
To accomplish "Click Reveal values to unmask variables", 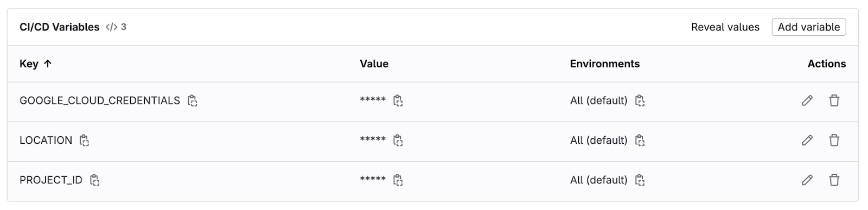I will coord(725,27).
